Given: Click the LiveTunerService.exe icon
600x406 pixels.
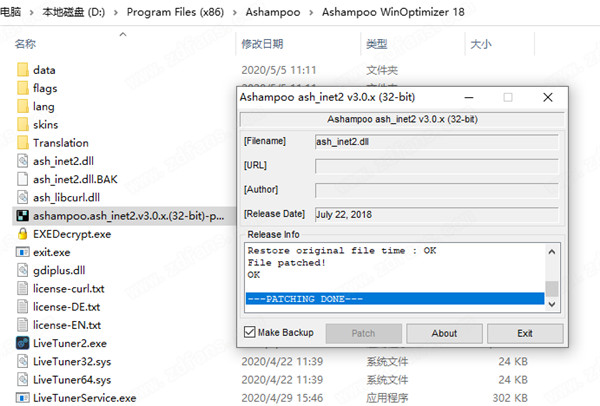Looking at the screenshot, I should click(23, 398).
